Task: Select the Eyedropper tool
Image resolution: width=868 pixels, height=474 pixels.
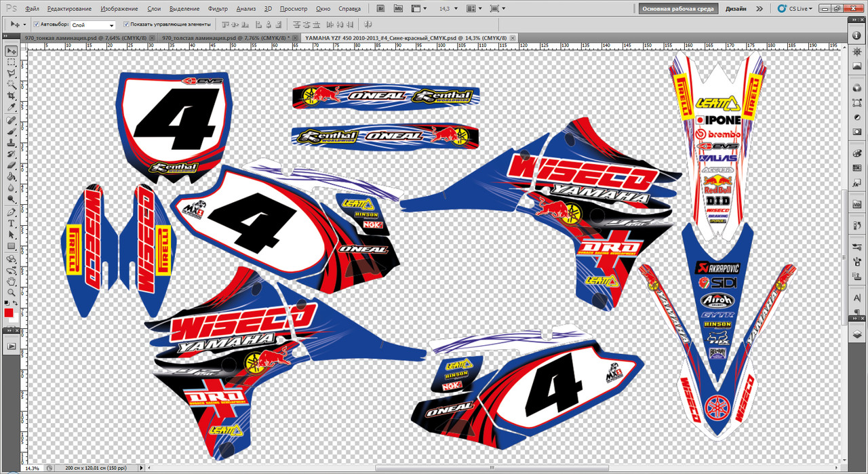Action: pyautogui.click(x=12, y=107)
